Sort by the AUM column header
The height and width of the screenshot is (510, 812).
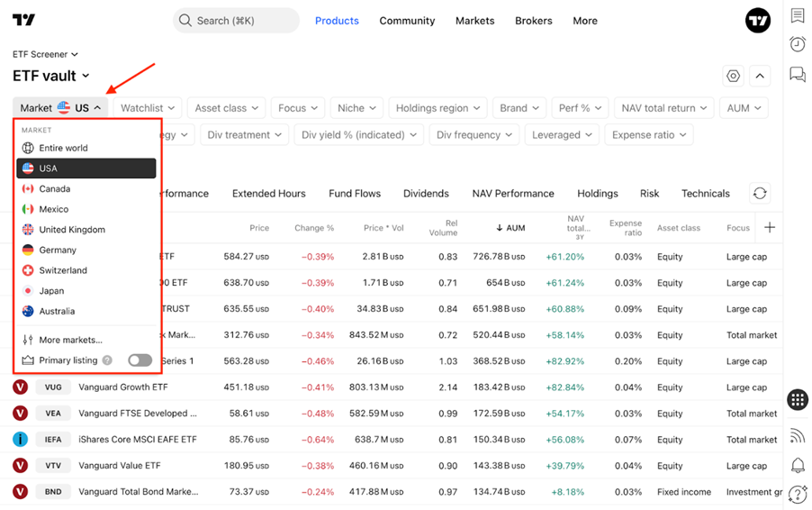click(510, 228)
